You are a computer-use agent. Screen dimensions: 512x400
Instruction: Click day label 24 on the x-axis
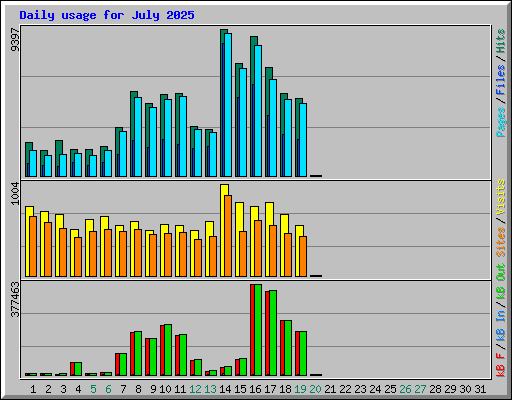(375, 389)
